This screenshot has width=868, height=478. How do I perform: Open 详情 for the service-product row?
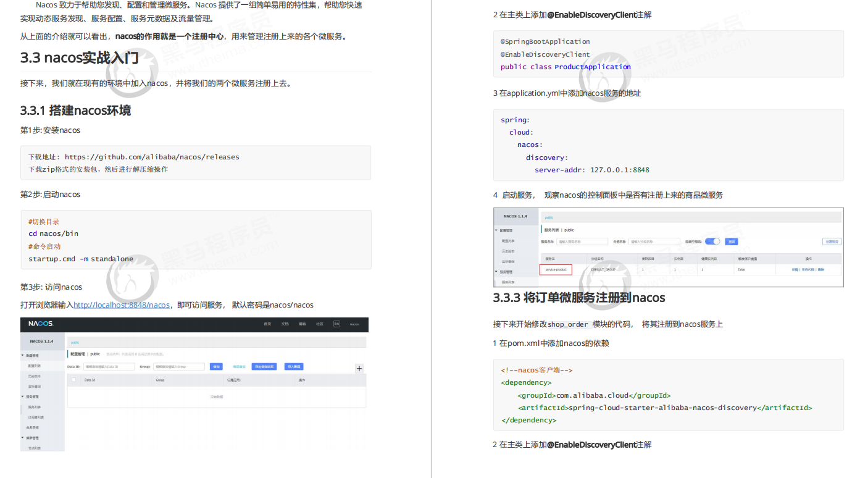click(795, 270)
